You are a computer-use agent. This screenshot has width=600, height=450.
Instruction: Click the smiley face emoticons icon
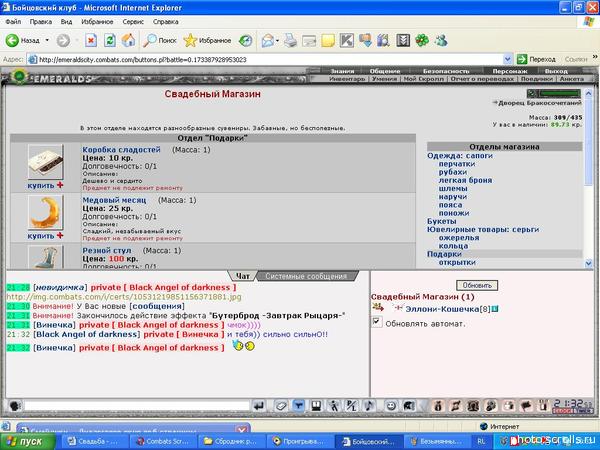(391, 406)
